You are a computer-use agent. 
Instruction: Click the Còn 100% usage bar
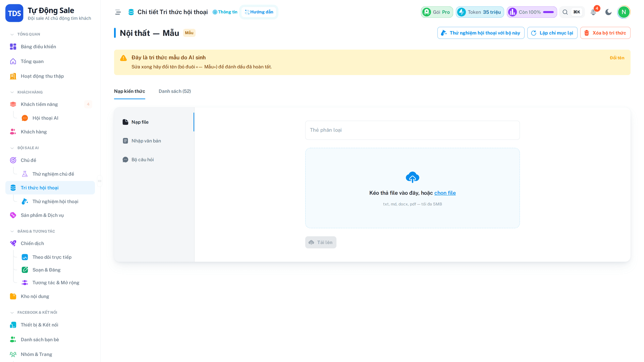point(532,12)
